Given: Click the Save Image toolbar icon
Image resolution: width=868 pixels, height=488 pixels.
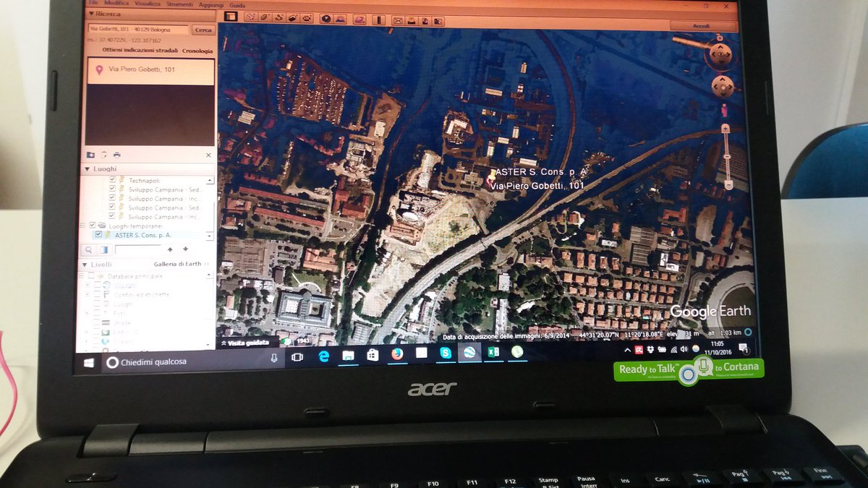Looking at the screenshot, I should [425, 20].
